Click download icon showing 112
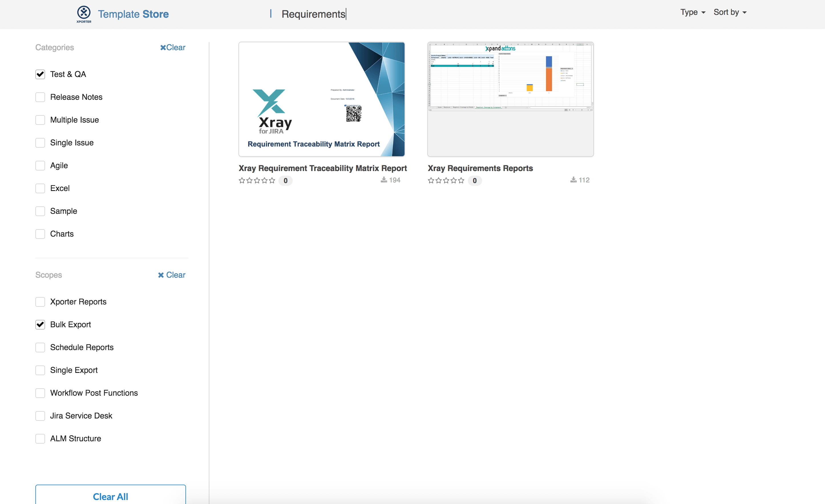The height and width of the screenshot is (504, 825). tap(574, 180)
